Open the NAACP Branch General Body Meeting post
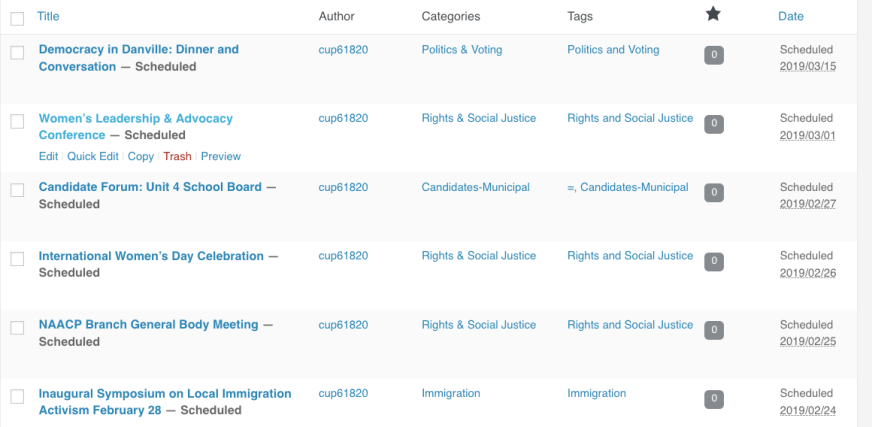 pos(148,324)
